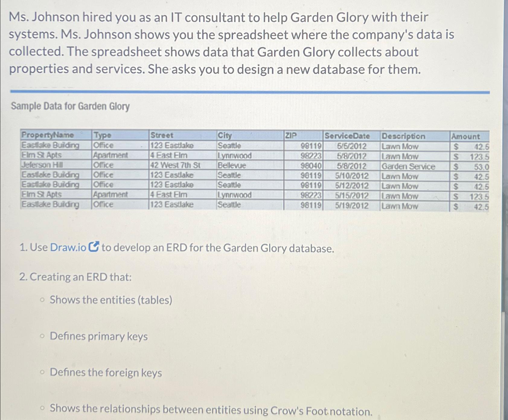Click the bullet icon beside Defines primary keys
Image resolution: width=508 pixels, height=420 pixels.
coord(43,336)
